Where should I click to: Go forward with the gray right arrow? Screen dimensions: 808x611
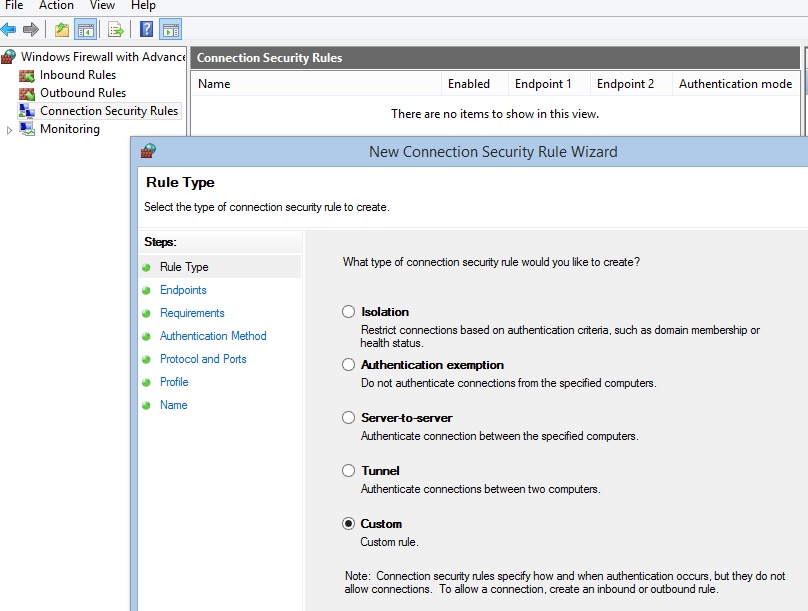coord(31,29)
